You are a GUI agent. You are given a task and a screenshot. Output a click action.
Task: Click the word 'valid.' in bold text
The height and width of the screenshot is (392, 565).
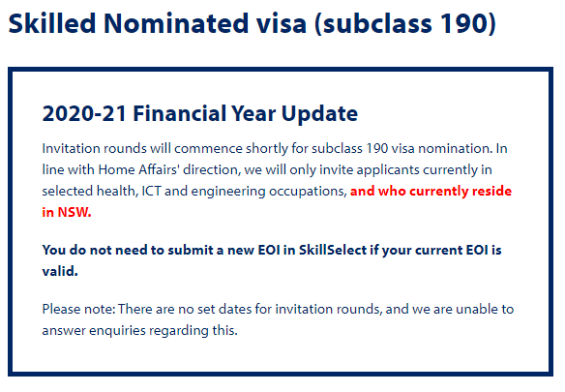(x=60, y=271)
